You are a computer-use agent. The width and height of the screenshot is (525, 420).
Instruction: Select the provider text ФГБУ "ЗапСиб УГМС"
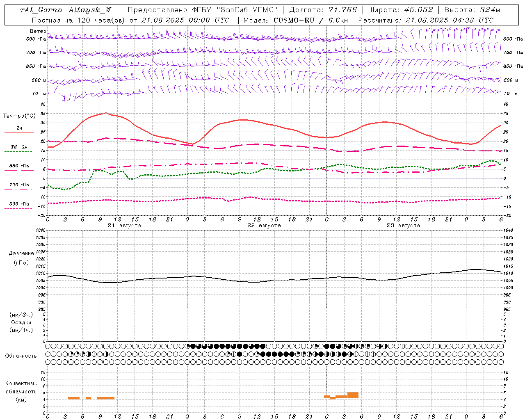[x=235, y=10]
